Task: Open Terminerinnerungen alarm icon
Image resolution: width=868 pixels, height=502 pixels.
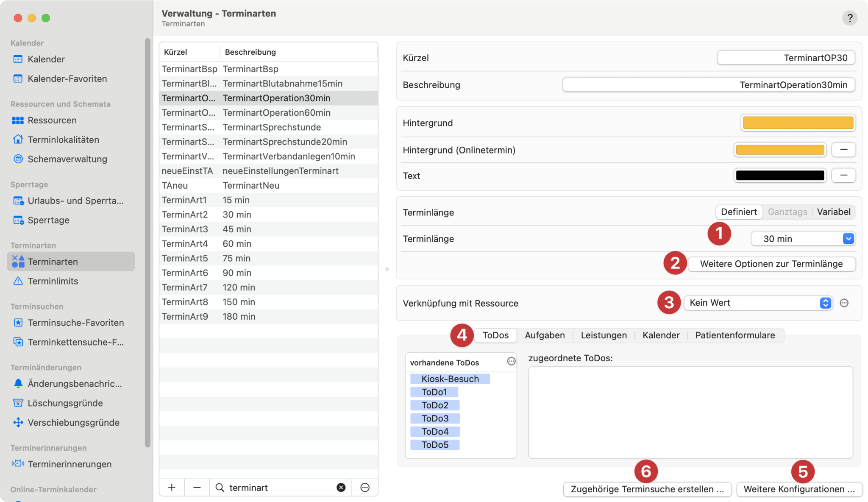Action: [x=18, y=464]
